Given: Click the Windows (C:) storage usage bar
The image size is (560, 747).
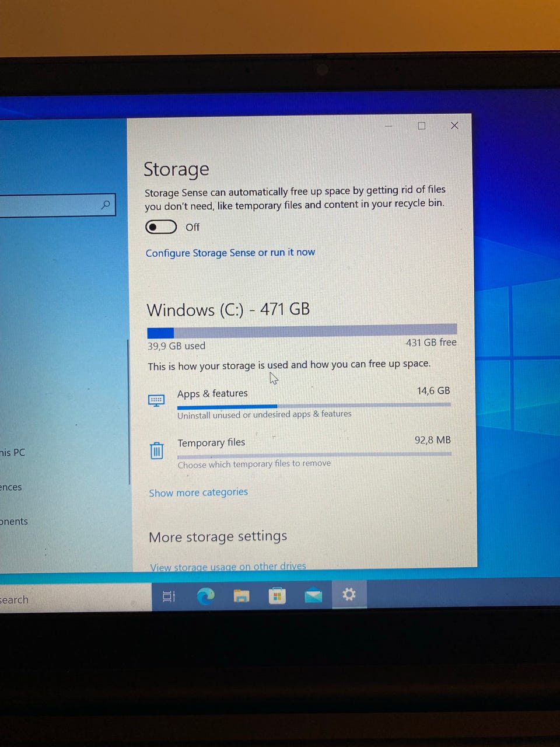Looking at the screenshot, I should tap(302, 331).
